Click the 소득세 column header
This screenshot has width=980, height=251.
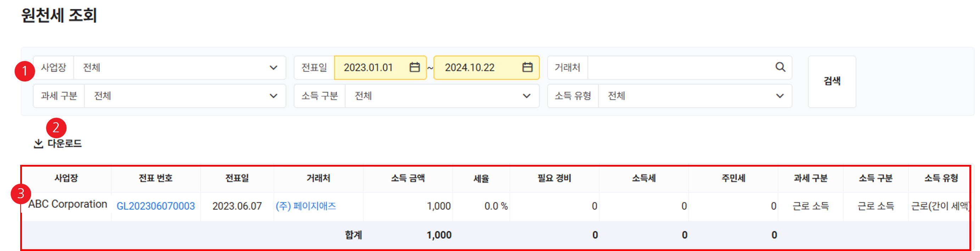coord(644,178)
